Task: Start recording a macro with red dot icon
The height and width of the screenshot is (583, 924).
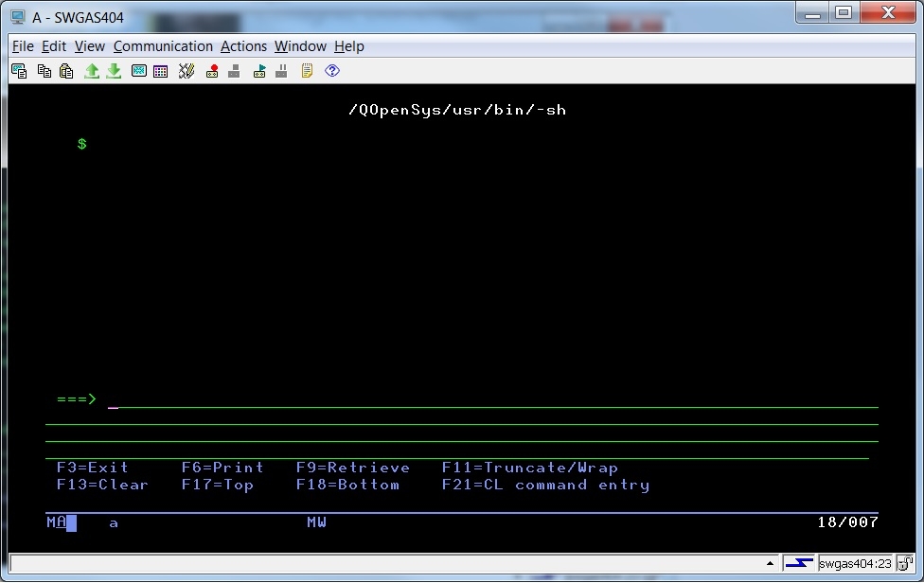Action: [212, 71]
